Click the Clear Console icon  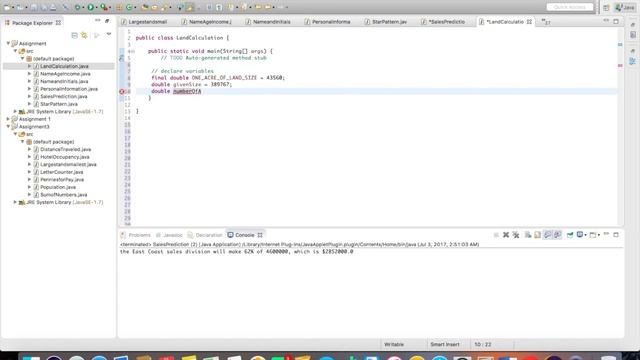click(528, 235)
